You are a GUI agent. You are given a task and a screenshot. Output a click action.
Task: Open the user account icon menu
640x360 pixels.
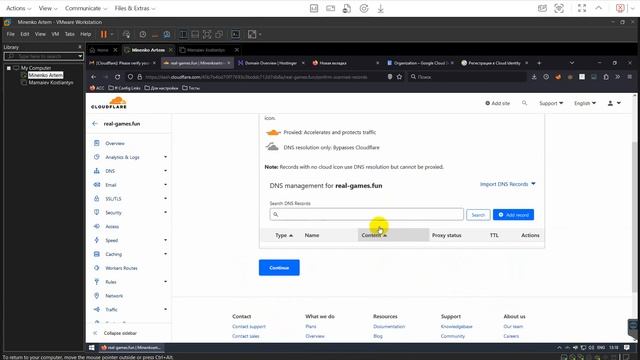tap(614, 103)
